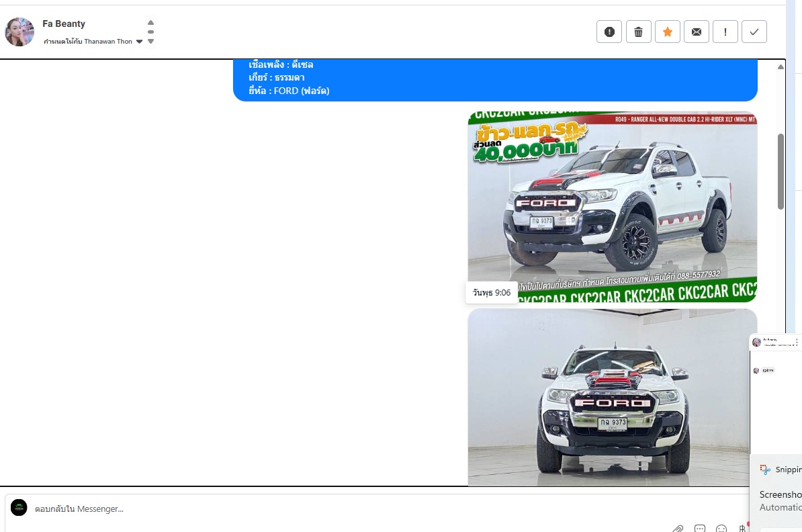Viewport: 802px width, 532px height.
Task: Mark conversation done with checkmark icon
Action: click(754, 32)
